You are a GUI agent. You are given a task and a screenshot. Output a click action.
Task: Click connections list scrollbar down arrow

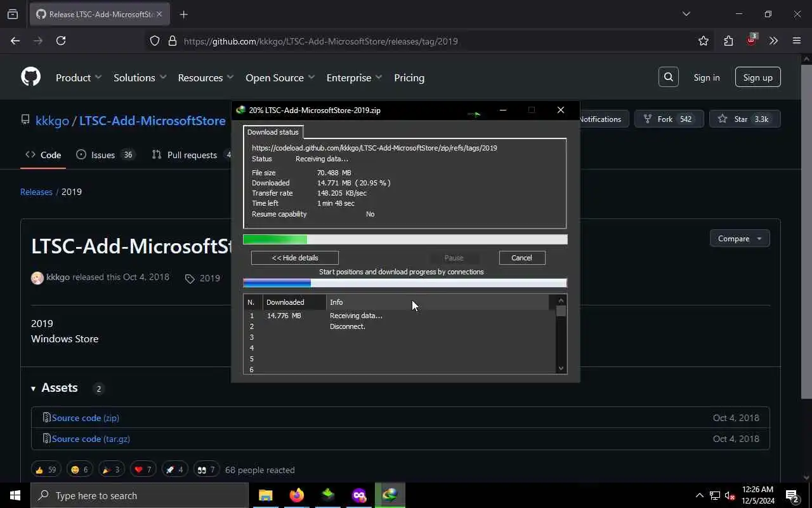click(561, 368)
